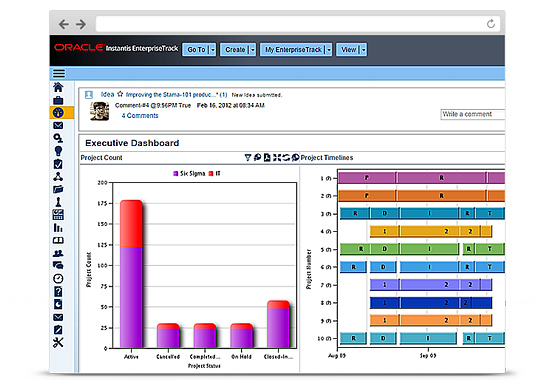
Task: Expand the My EnterpriseTrack dropdown arrow
Action: [329, 50]
